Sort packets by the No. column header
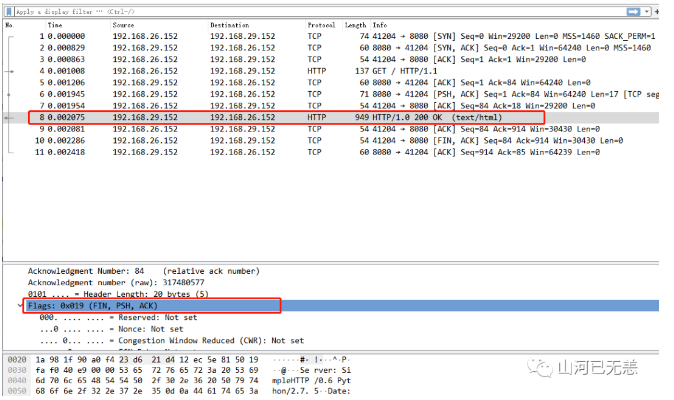 click(9, 25)
